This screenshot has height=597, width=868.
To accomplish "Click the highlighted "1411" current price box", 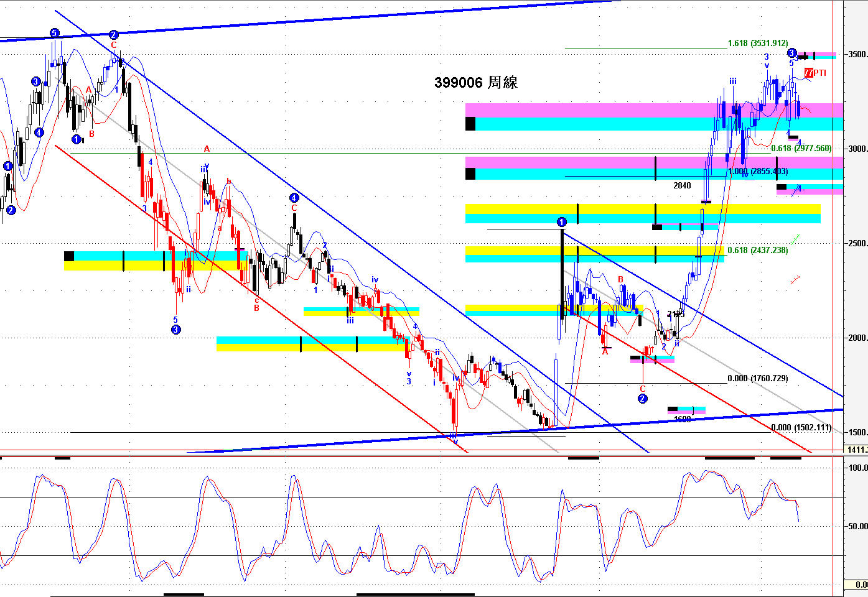I will pyautogui.click(x=856, y=450).
